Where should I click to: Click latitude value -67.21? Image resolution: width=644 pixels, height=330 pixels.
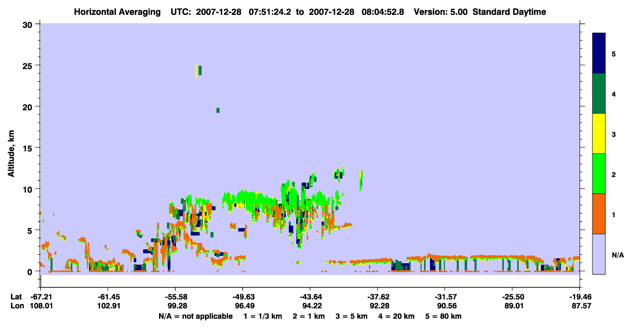tap(41, 297)
